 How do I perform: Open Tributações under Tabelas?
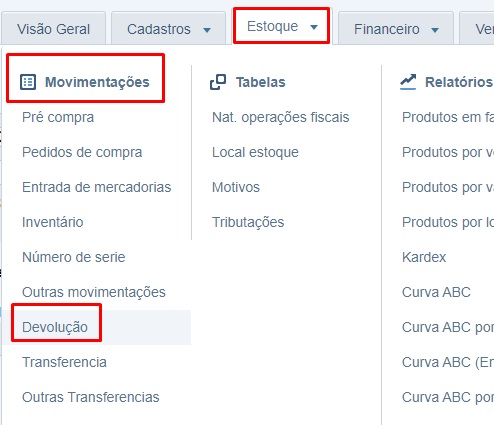tap(248, 222)
